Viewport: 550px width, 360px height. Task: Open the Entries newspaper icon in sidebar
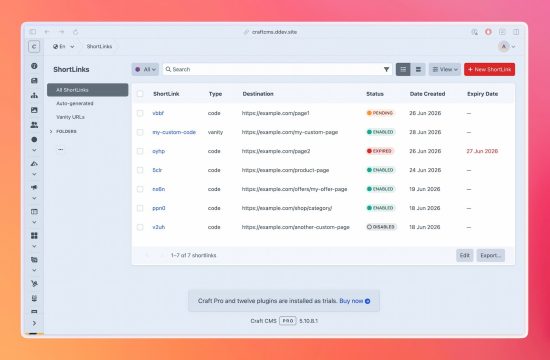point(34,81)
